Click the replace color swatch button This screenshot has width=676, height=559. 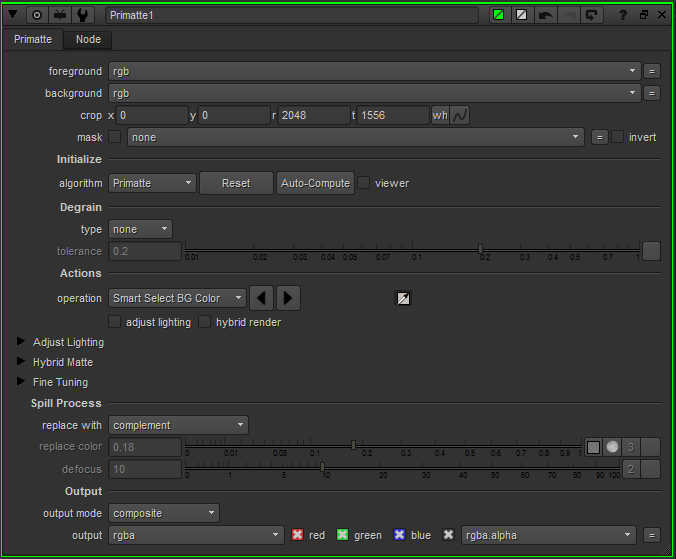tap(593, 447)
